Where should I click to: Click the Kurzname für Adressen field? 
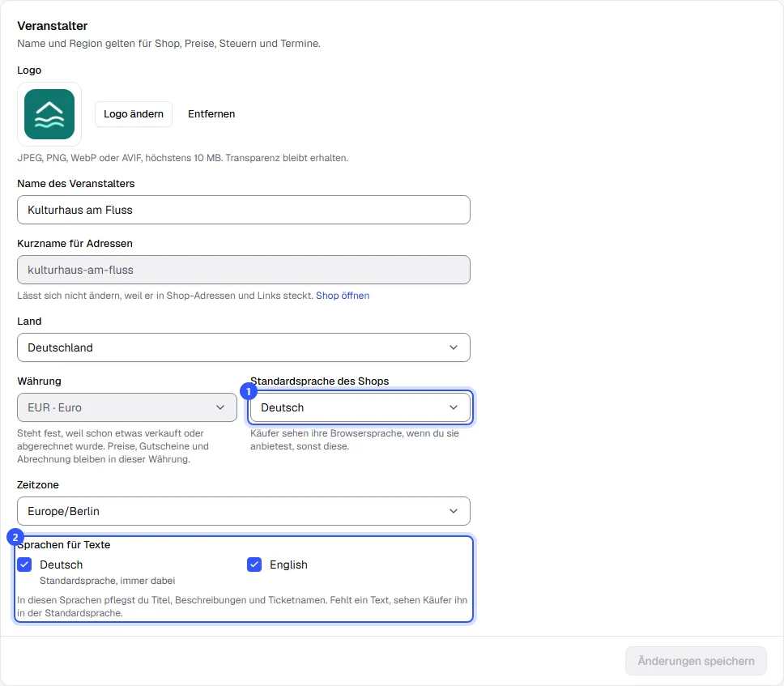pyautogui.click(x=244, y=270)
